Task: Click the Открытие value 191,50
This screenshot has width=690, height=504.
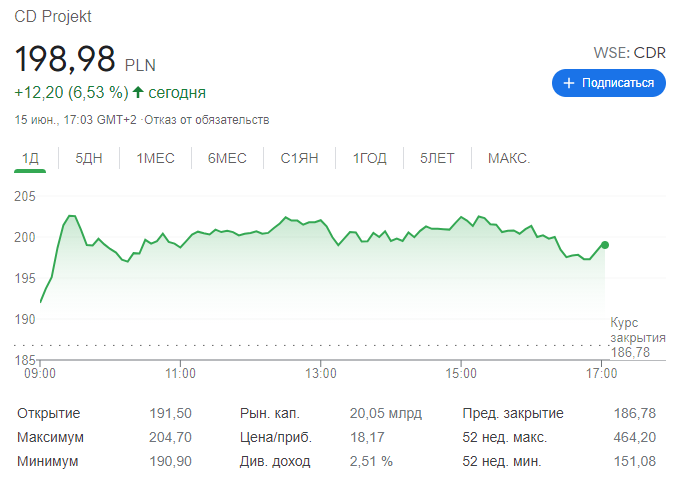Action: 170,413
